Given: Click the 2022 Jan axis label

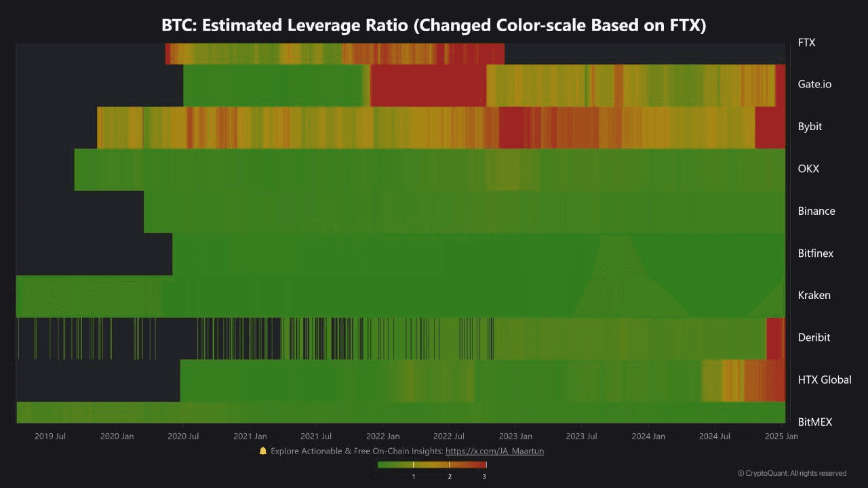Looking at the screenshot, I should coord(383,436).
